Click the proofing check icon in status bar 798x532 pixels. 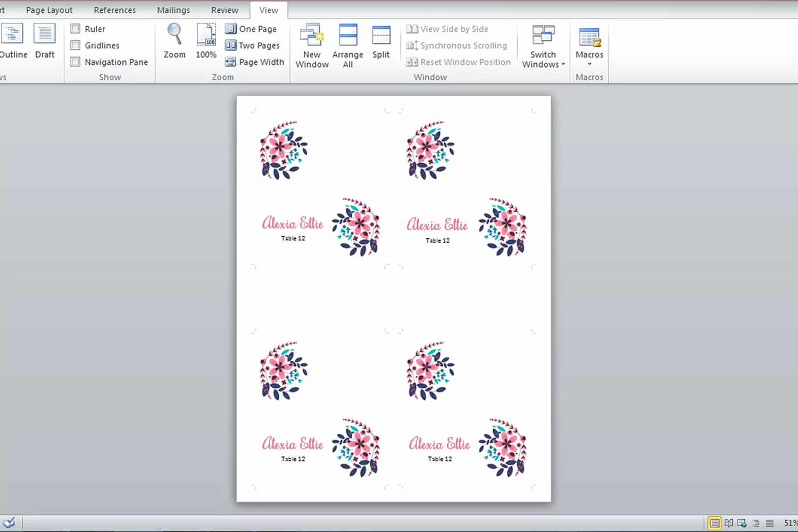click(9, 522)
